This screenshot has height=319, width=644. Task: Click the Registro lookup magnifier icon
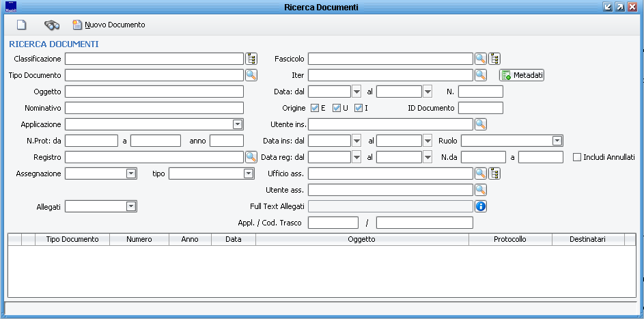(251, 157)
